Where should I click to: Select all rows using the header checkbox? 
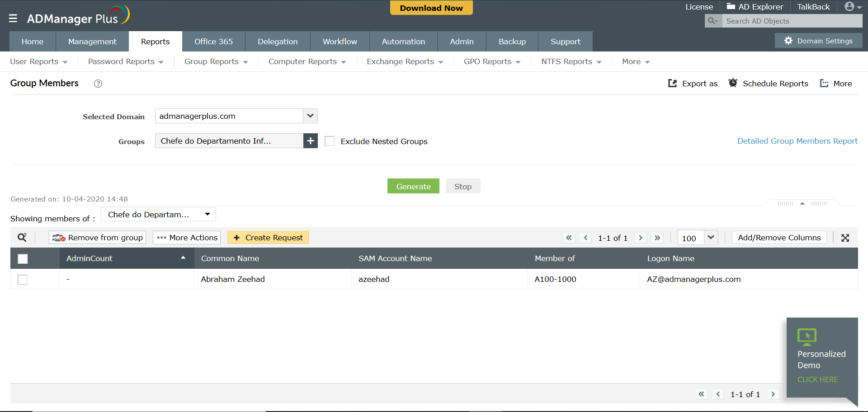pyautogui.click(x=23, y=258)
